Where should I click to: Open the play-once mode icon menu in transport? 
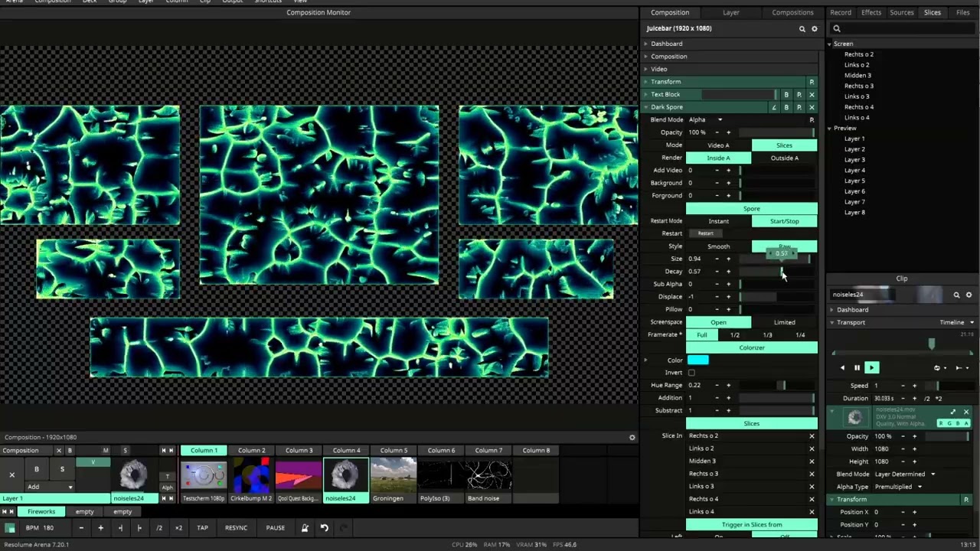click(x=961, y=367)
